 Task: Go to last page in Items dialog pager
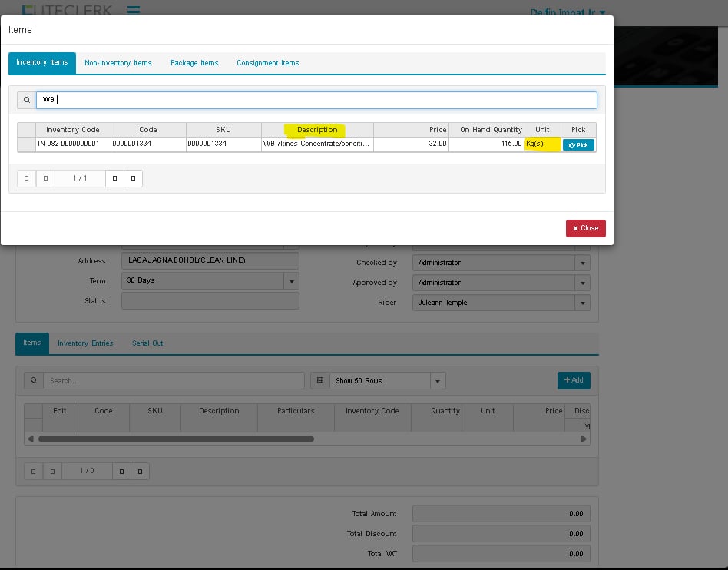[x=133, y=178]
